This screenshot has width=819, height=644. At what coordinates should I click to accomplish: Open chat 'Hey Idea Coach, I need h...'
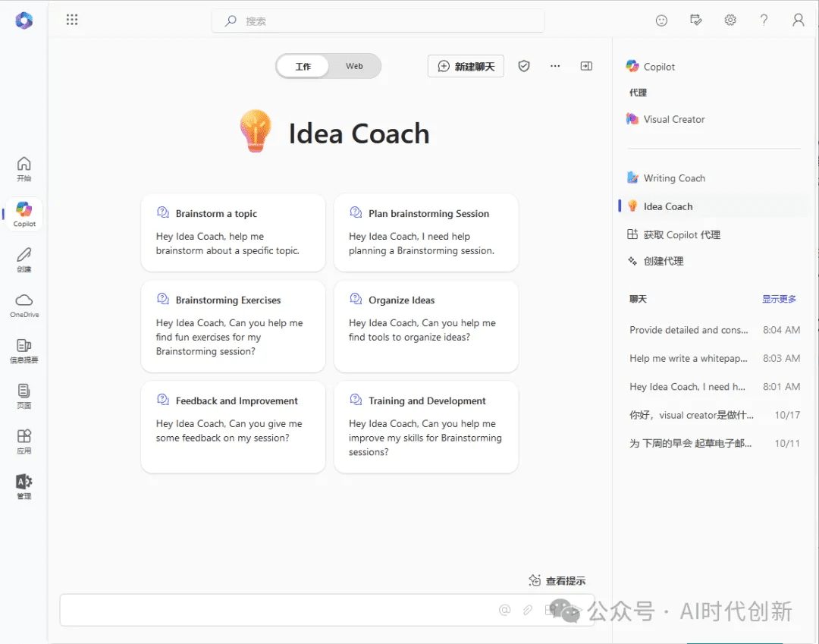click(714, 387)
